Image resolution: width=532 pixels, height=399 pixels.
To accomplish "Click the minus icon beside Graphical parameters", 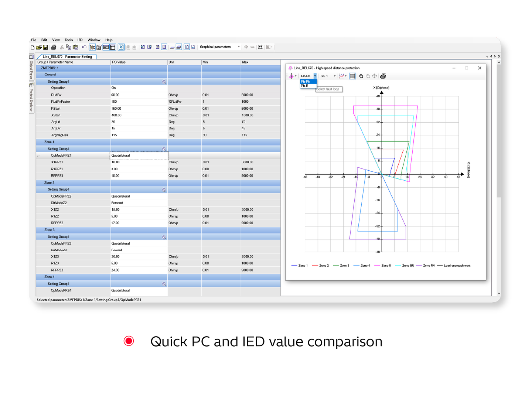I will coord(252,47).
